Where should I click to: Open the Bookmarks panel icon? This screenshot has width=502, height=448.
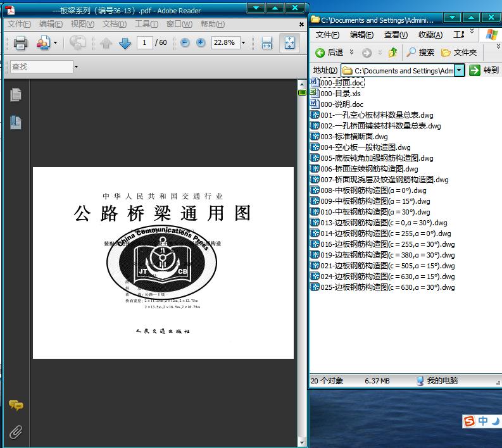pyautogui.click(x=16, y=123)
